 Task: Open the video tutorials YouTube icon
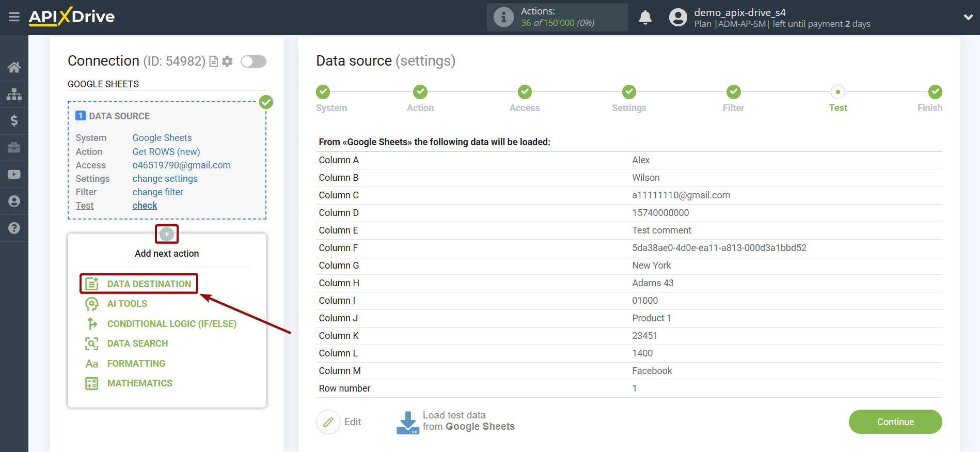[14, 175]
